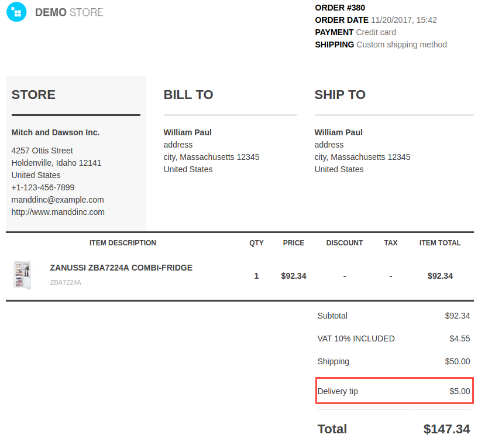
Task: Click the Delivery tip line
Action: [394, 391]
